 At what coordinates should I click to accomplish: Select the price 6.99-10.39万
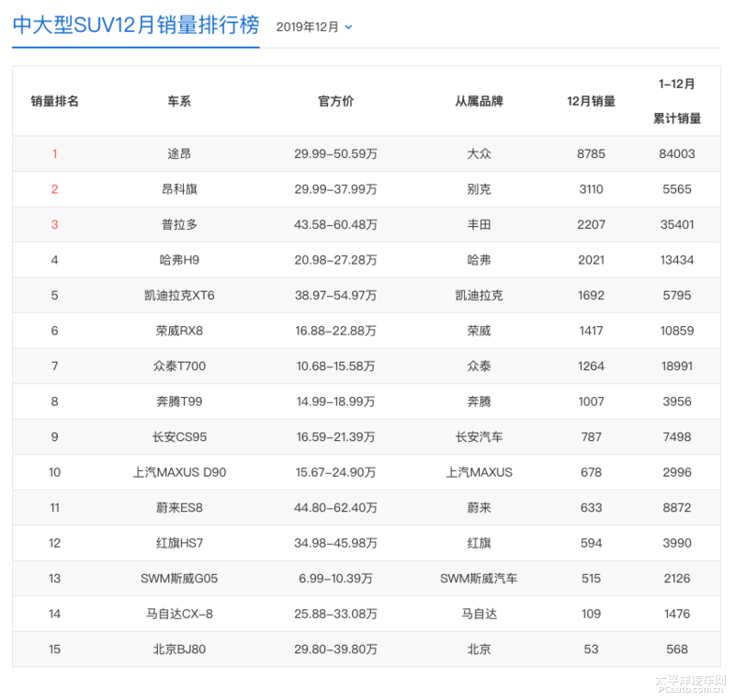(x=335, y=578)
